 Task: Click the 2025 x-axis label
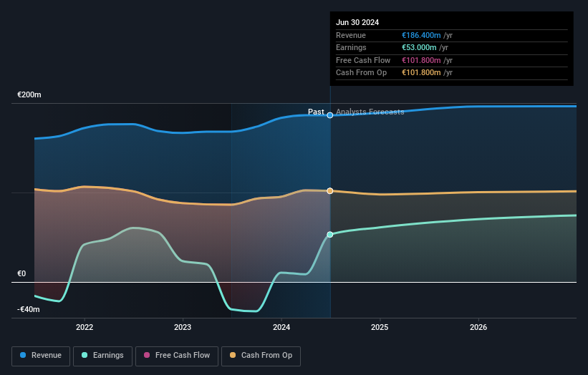pos(380,327)
